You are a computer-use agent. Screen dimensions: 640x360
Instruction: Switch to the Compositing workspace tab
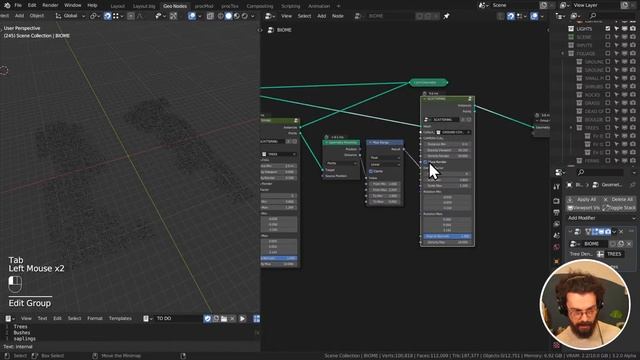pos(260,6)
